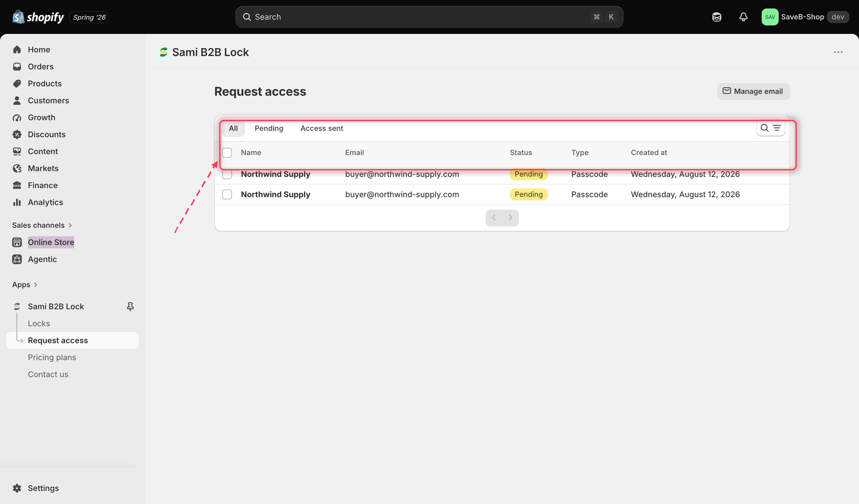Viewport: 859px width, 504px height.
Task: Click the Content image icon
Action: click(x=17, y=152)
